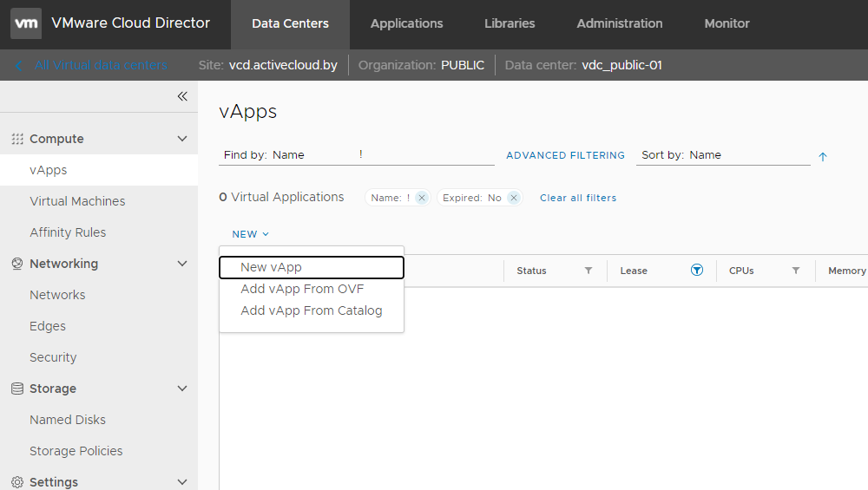This screenshot has height=490, width=868.
Task: Click the vcd.activecloud.by site name
Action: pyautogui.click(x=284, y=65)
